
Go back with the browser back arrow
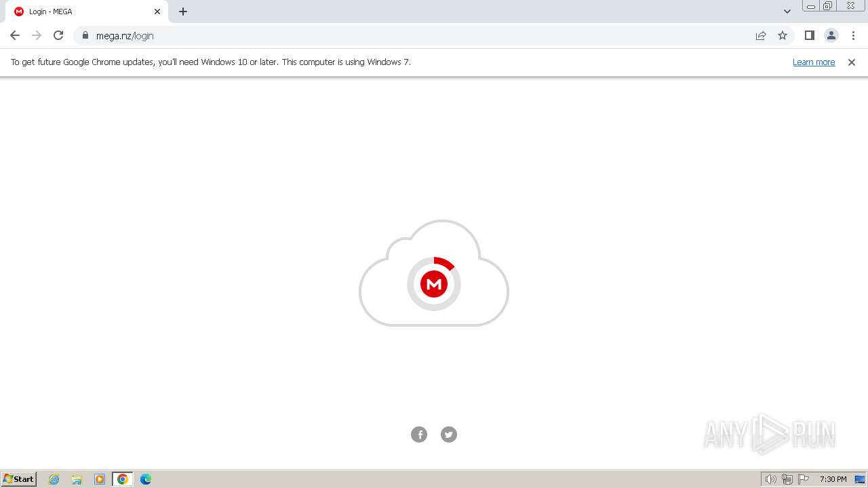coord(15,36)
